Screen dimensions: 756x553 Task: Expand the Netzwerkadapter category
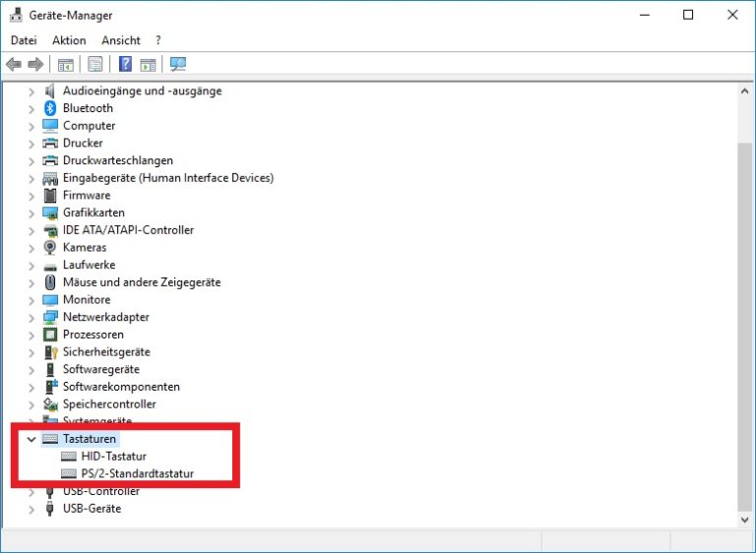tap(31, 317)
